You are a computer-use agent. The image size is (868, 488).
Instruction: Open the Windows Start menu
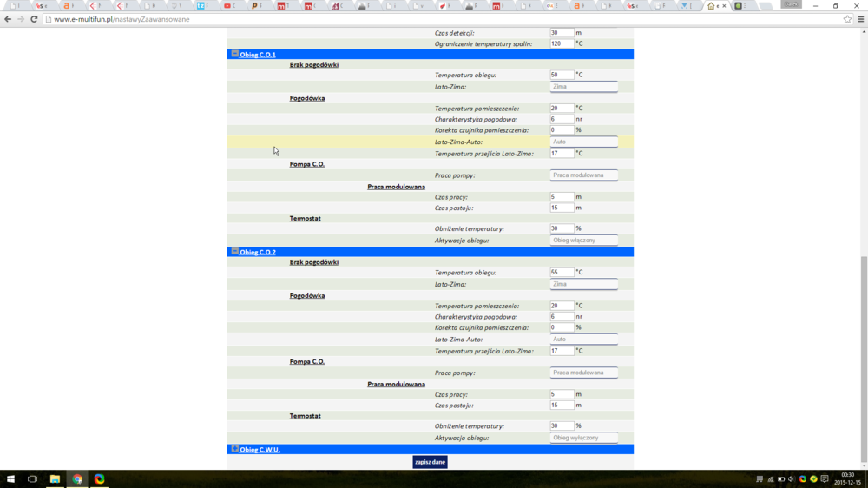click(10, 478)
